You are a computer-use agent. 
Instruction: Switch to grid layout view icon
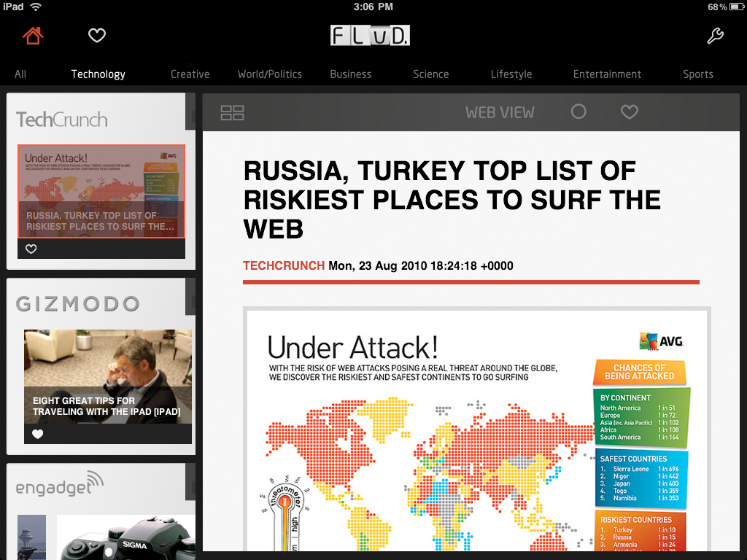coord(233,112)
